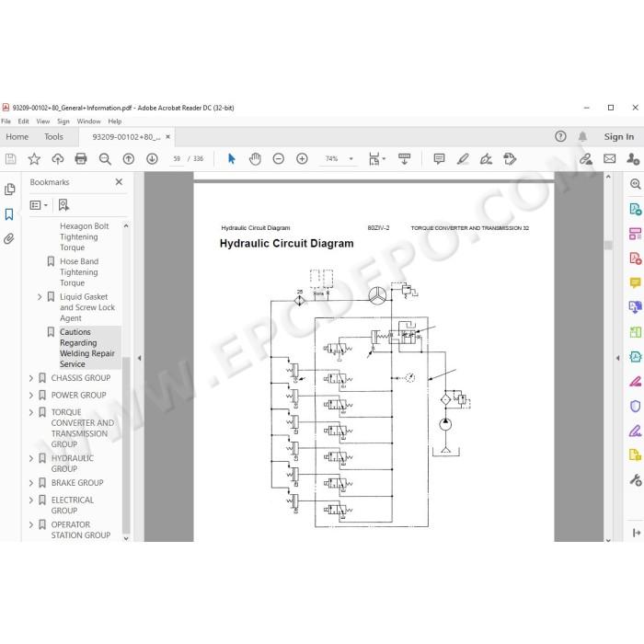644x644 pixels.
Task: Toggle the Bookmarks panel icon
Action: tap(9, 214)
